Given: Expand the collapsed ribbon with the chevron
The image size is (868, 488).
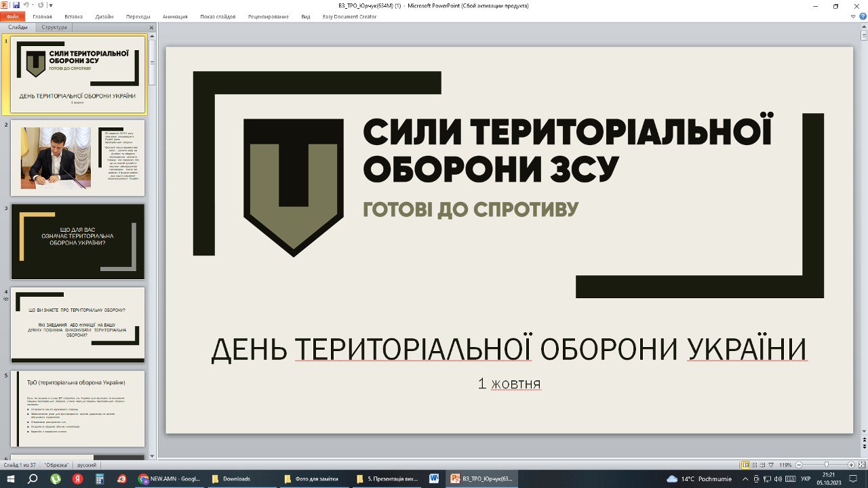Looking at the screenshot, I should 853,16.
